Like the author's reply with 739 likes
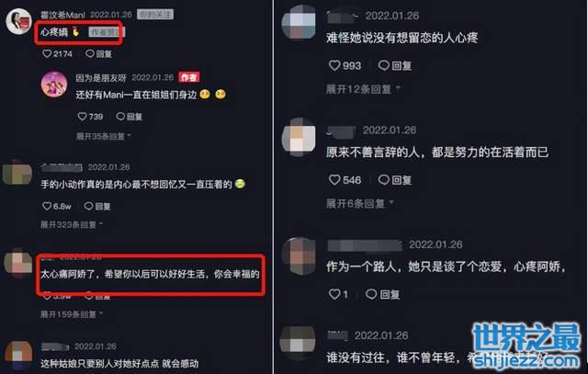The width and height of the screenshot is (588, 374). [82, 117]
